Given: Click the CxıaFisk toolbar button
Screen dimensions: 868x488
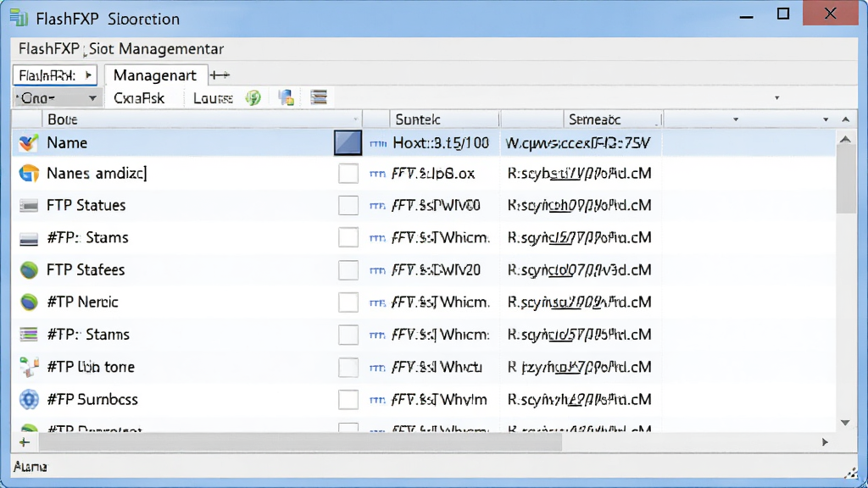Looking at the screenshot, I should click(139, 98).
